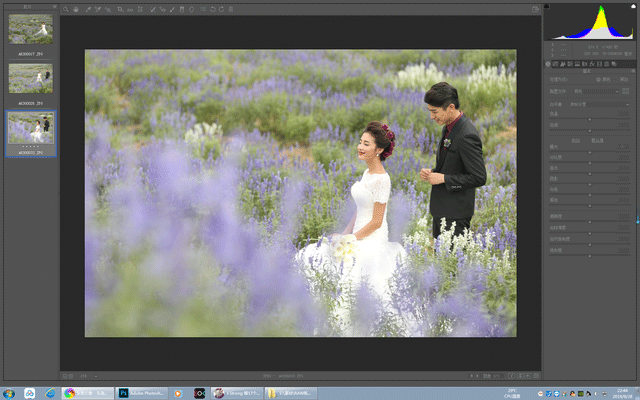Switch to the Basic panel tab
Viewport: 640px width, 400px height.
click(x=548, y=64)
